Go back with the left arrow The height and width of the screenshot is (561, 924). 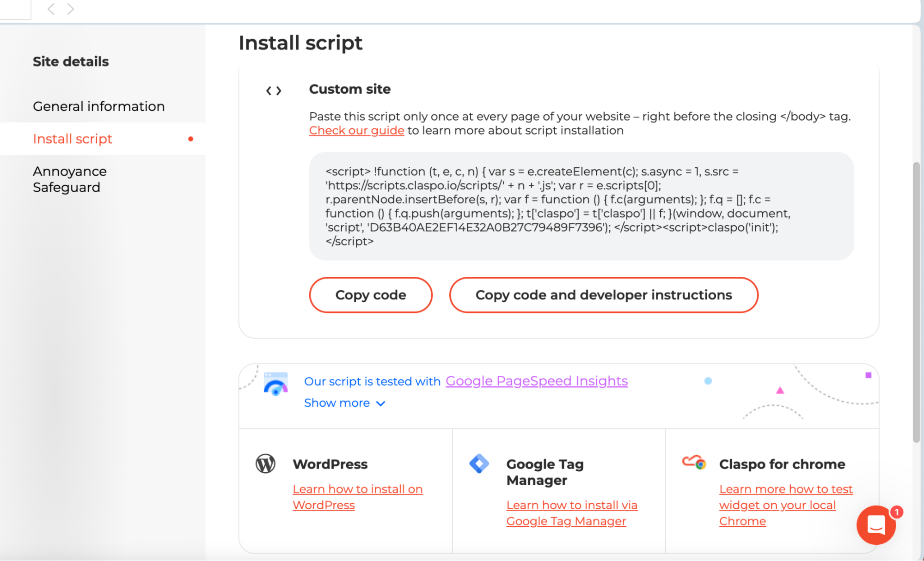[51, 9]
